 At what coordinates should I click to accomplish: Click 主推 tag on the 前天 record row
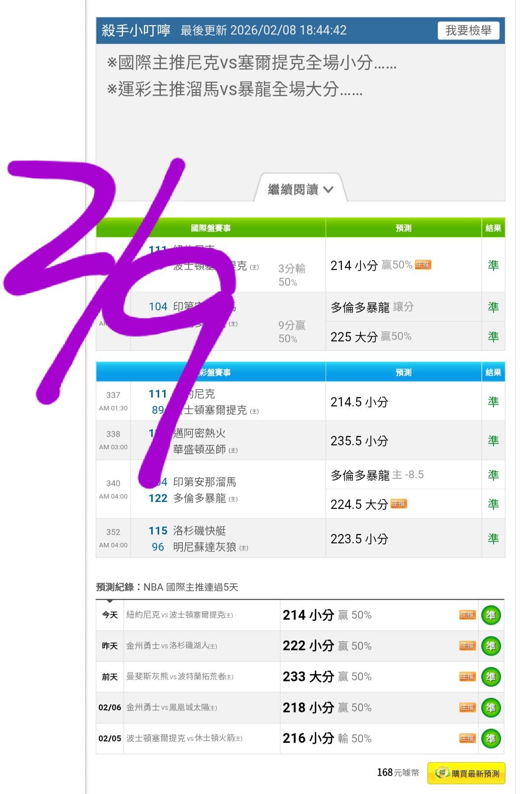pyautogui.click(x=467, y=677)
